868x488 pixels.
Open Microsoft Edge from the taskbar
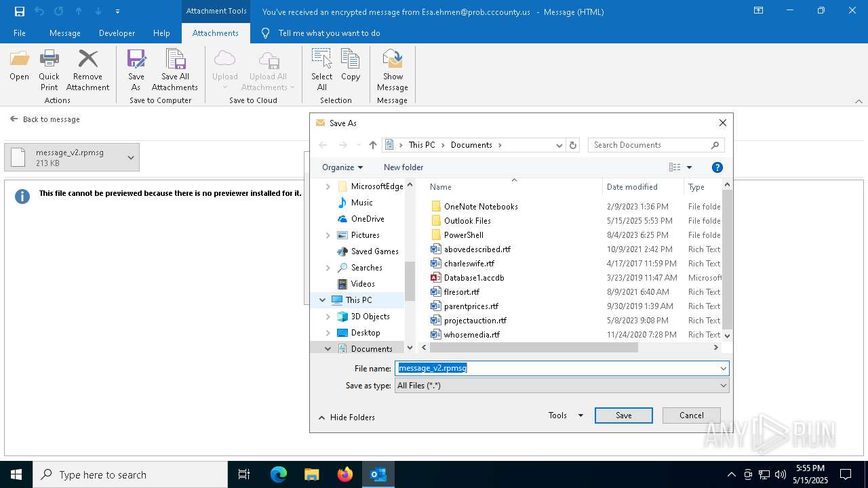tap(279, 474)
